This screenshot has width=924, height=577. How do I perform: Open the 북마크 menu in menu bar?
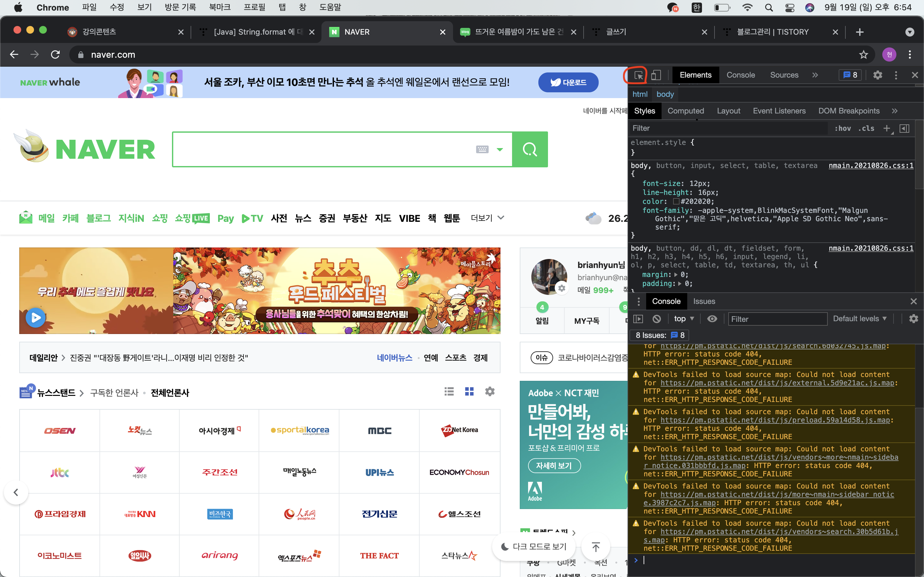(219, 7)
